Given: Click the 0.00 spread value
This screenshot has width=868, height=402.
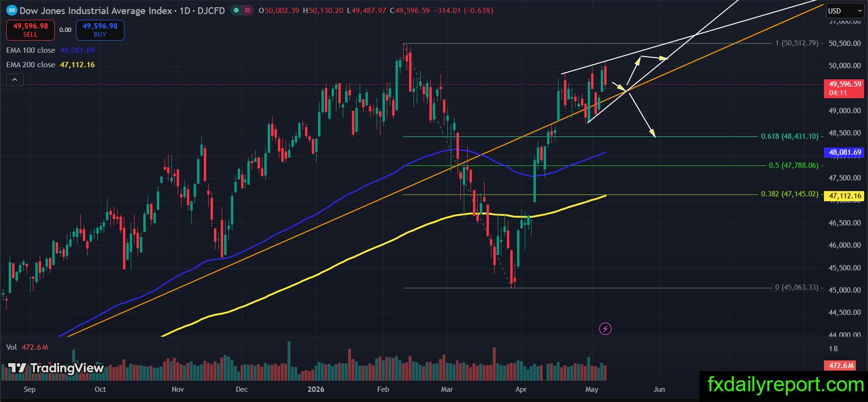Looking at the screenshot, I should point(65,30).
